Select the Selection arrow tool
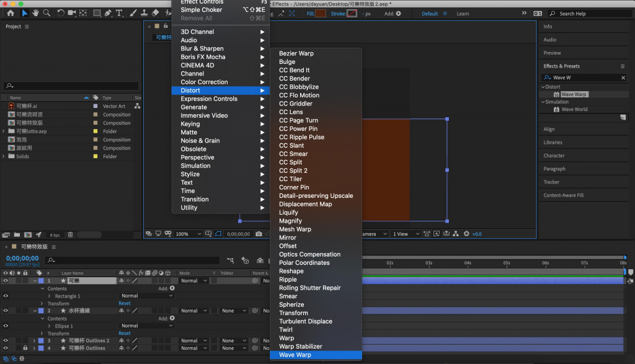The image size is (635, 364). 24,13
